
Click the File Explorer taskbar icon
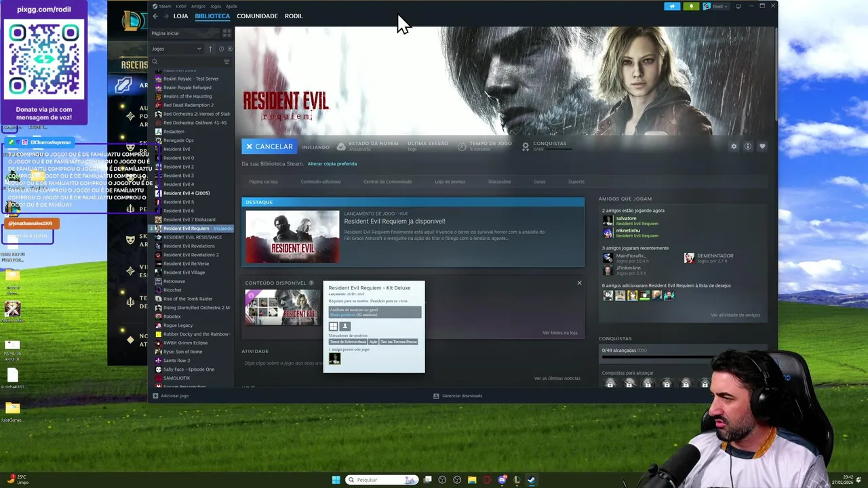(472, 480)
